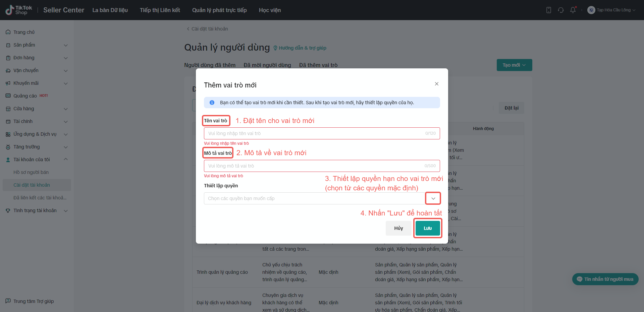Click the shop avatar icon
This screenshot has width=644, height=312.
click(x=591, y=10)
